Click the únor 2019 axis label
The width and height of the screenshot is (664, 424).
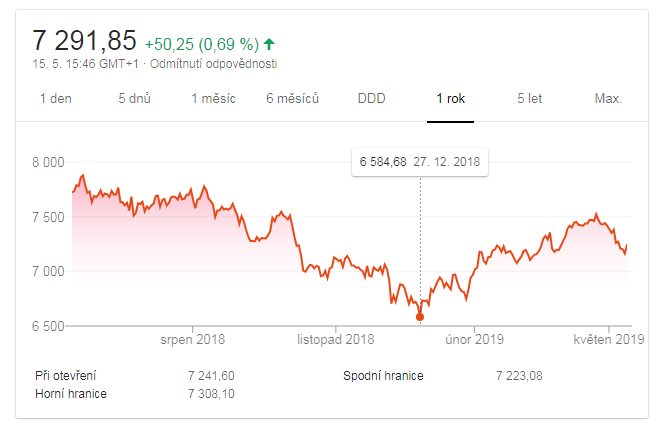click(x=474, y=339)
